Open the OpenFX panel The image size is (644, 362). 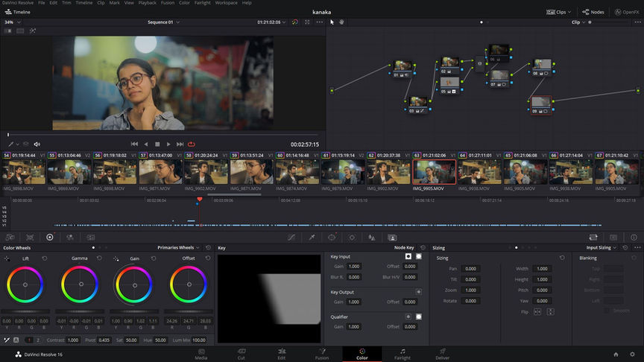pyautogui.click(x=626, y=12)
